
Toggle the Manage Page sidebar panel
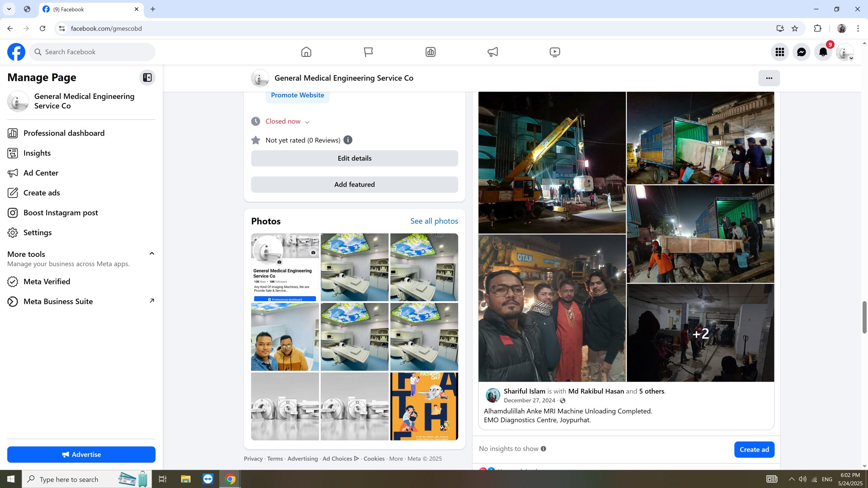point(147,78)
